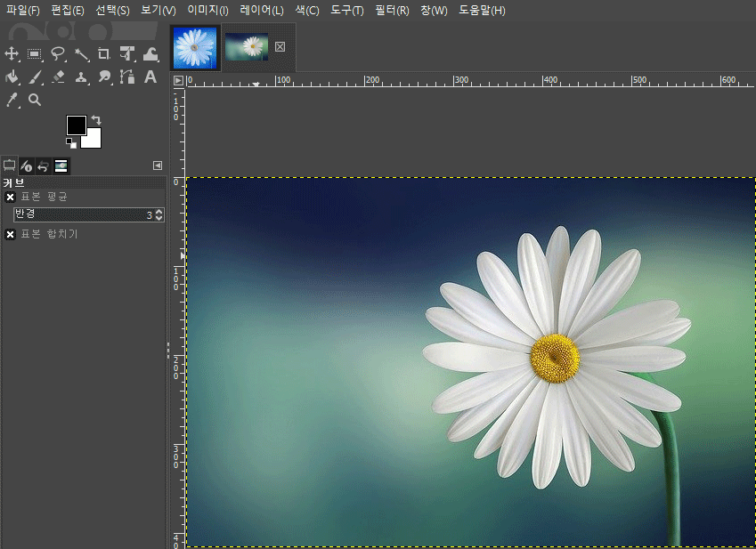Close the green daisy image tab
The image size is (756, 549).
click(280, 47)
